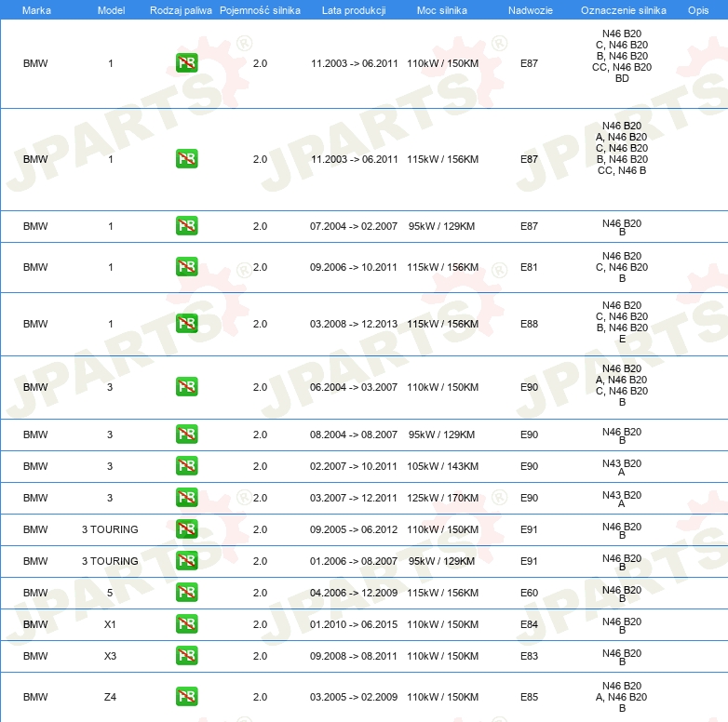
Task: Click the BMW cell in the Z4 row
Action: [x=35, y=697]
